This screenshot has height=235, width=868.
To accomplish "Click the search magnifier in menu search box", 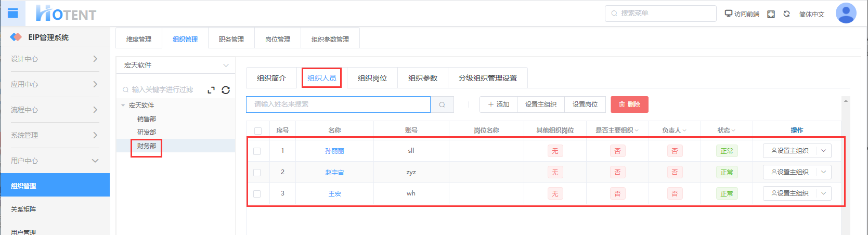I will pyautogui.click(x=614, y=14).
